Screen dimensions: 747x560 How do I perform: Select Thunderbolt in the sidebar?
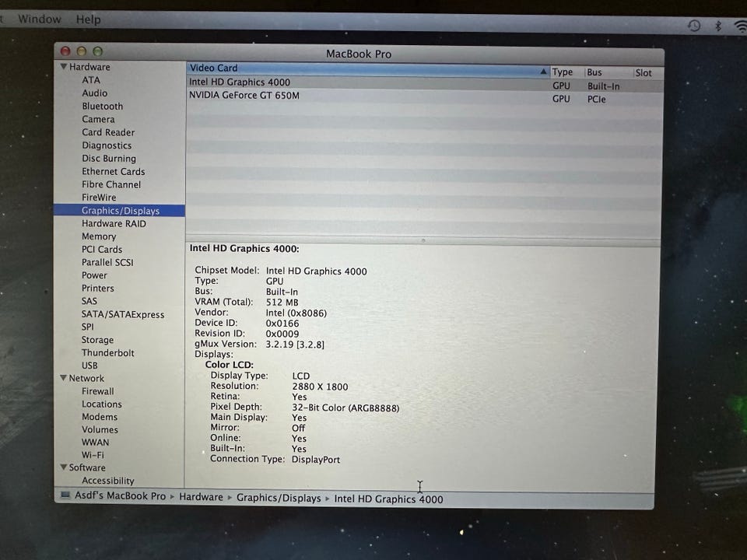point(107,352)
